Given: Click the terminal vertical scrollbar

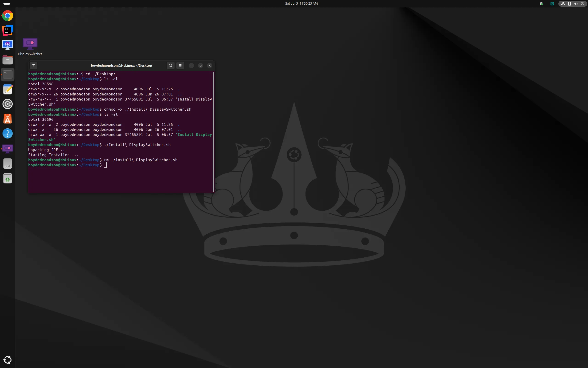Looking at the screenshot, I should [214, 132].
